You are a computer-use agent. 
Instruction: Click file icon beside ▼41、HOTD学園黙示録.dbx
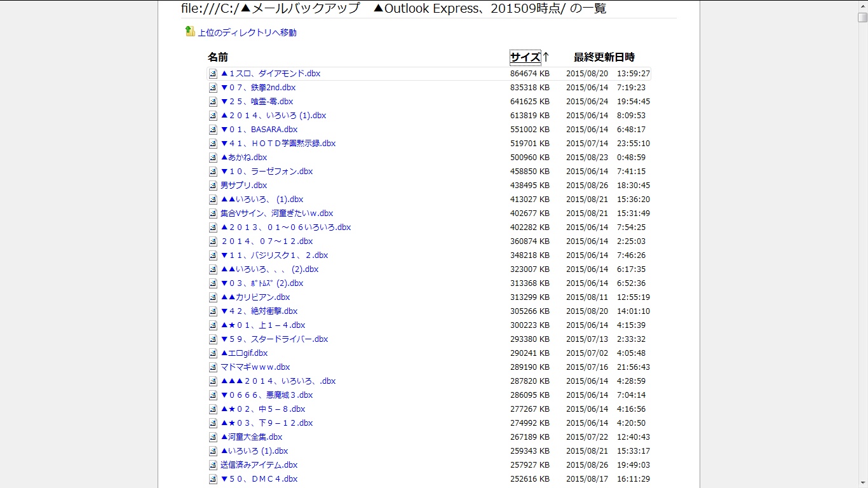(214, 144)
